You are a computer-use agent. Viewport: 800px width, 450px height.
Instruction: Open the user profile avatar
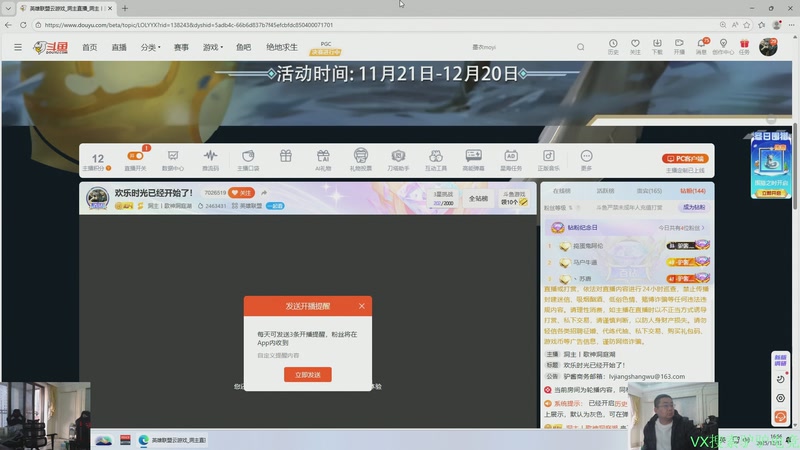tap(768, 47)
